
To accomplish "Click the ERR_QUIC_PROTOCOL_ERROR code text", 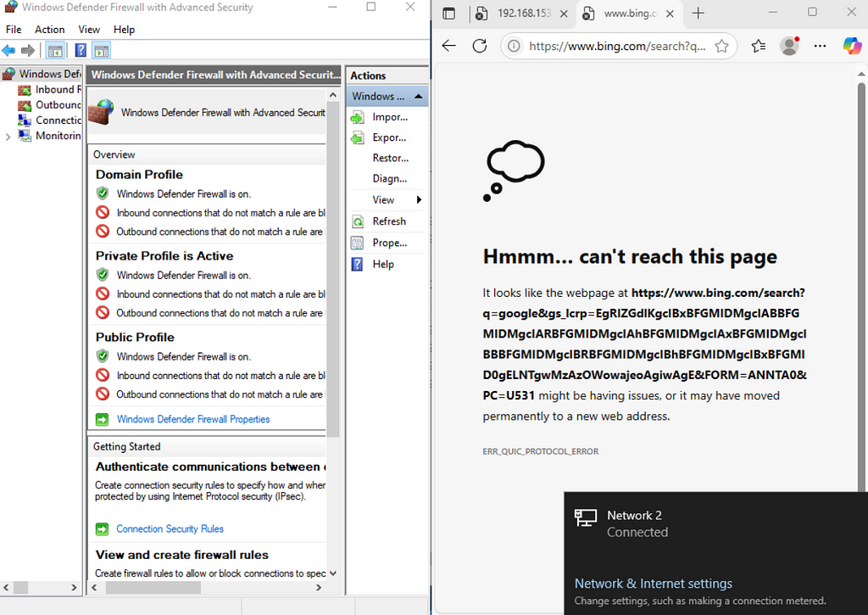I will tap(540, 451).
